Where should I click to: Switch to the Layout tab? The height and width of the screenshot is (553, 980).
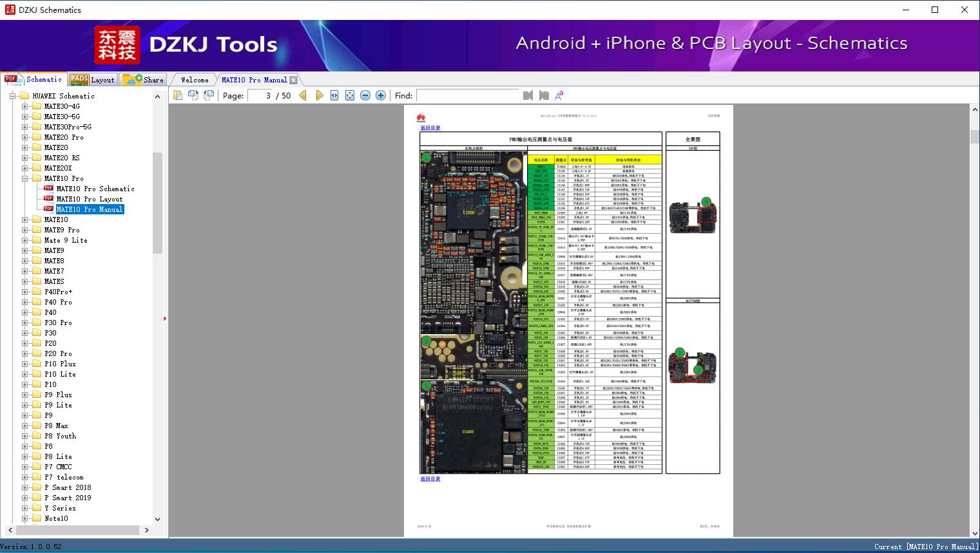(x=93, y=80)
